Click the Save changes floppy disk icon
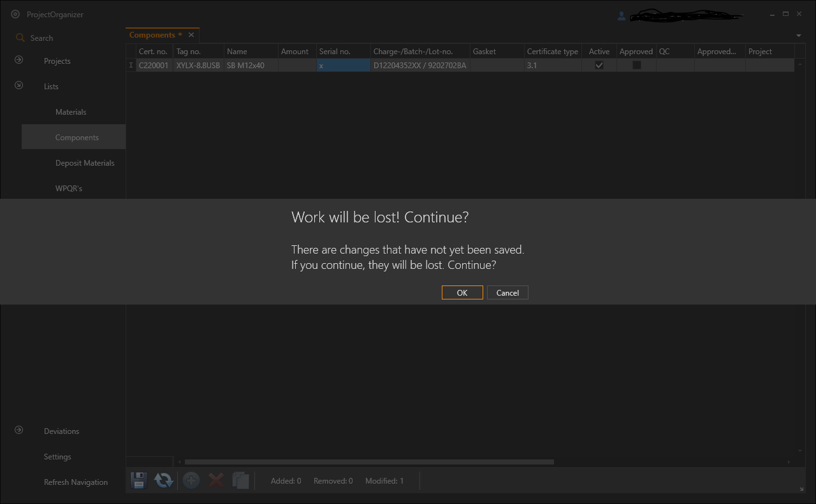The width and height of the screenshot is (816, 504). pyautogui.click(x=138, y=480)
